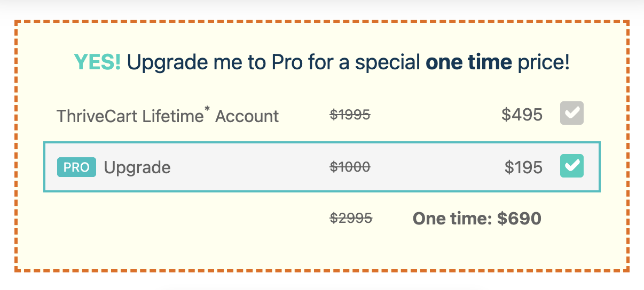644x290 pixels.
Task: Uncheck the teal PRO Upgrade checkbox
Action: click(571, 166)
